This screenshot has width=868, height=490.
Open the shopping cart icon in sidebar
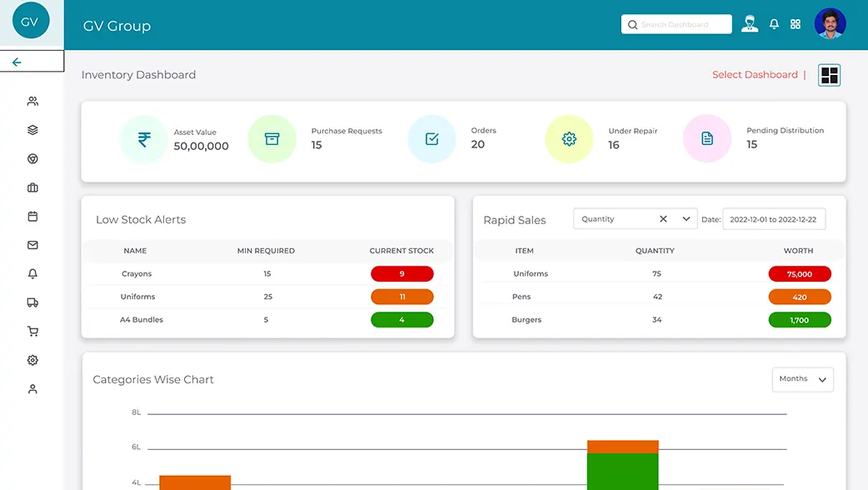[x=32, y=331]
